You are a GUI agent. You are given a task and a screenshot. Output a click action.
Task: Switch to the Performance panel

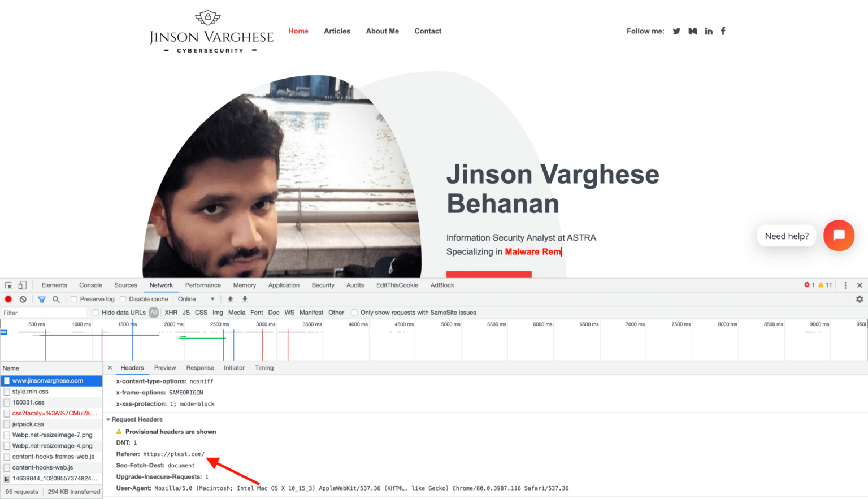202,285
